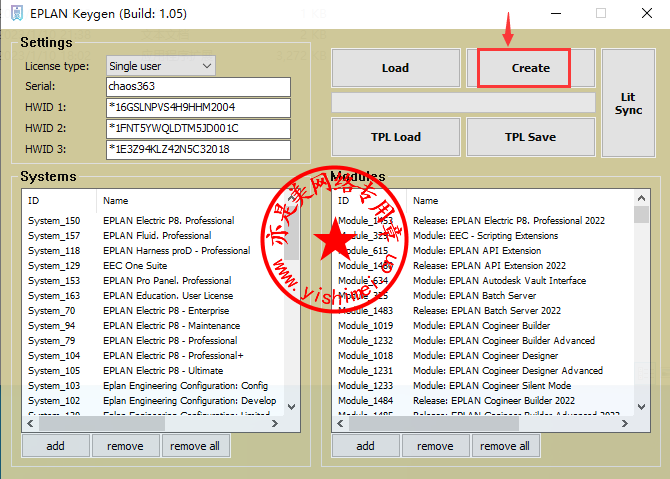Click the Systems list scroll-right arrow
This screenshot has width=670, height=479.
pyautogui.click(x=275, y=423)
